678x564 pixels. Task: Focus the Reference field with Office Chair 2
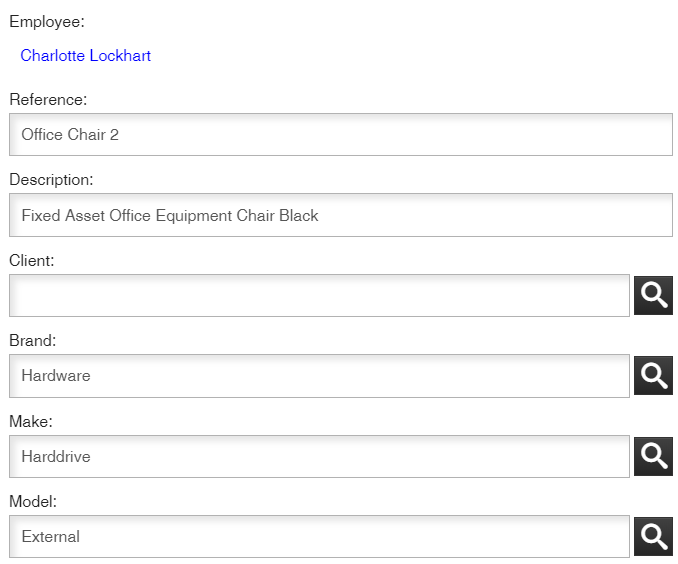tap(340, 135)
